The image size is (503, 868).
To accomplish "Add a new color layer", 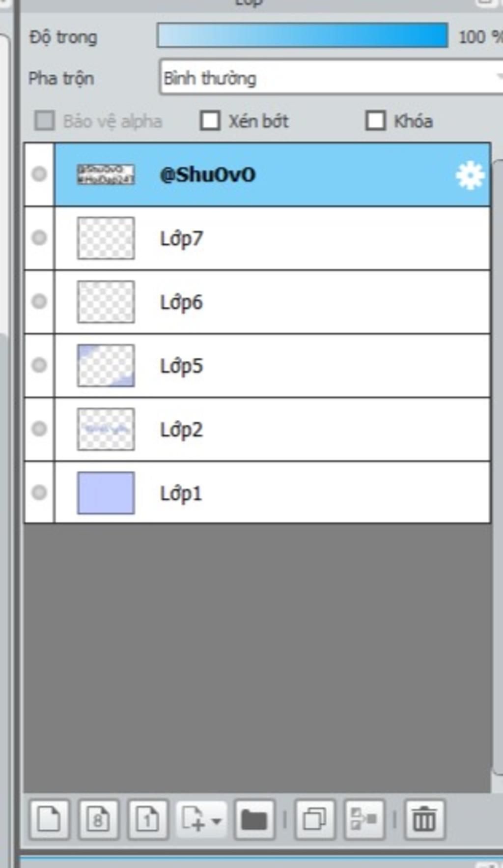I will click(x=49, y=819).
